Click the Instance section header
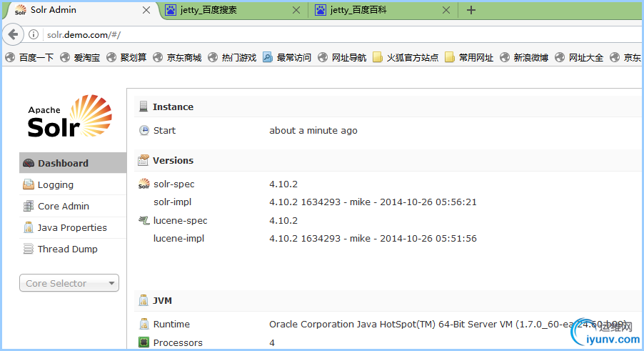644x351 pixels. pos(388,107)
